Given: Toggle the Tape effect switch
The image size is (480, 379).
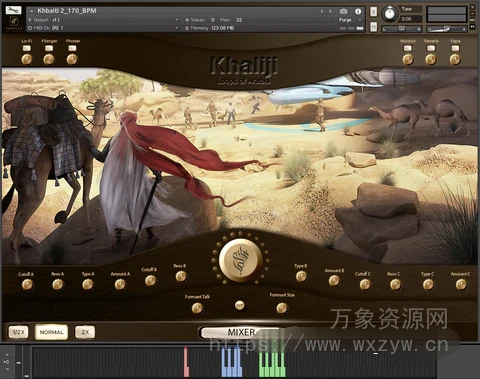Looking at the screenshot, I should [x=455, y=48].
